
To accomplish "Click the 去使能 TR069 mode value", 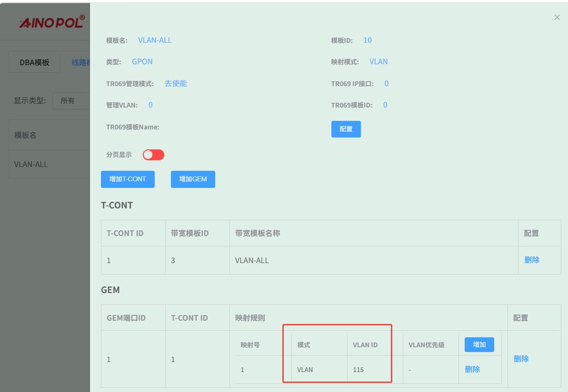I will pyautogui.click(x=176, y=84).
